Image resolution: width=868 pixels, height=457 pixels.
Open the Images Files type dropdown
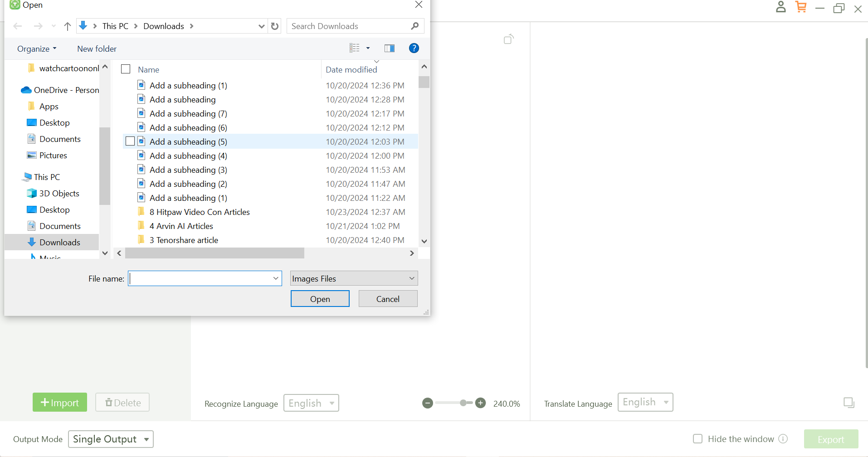[x=354, y=278]
